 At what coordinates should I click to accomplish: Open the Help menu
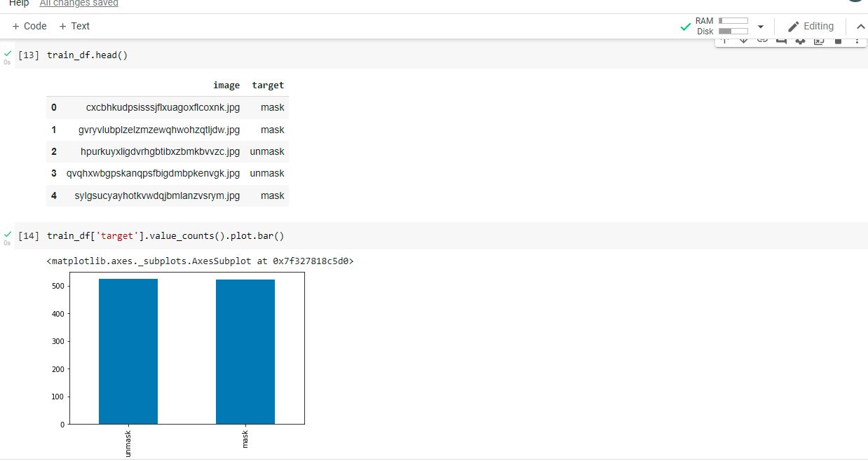coord(19,4)
